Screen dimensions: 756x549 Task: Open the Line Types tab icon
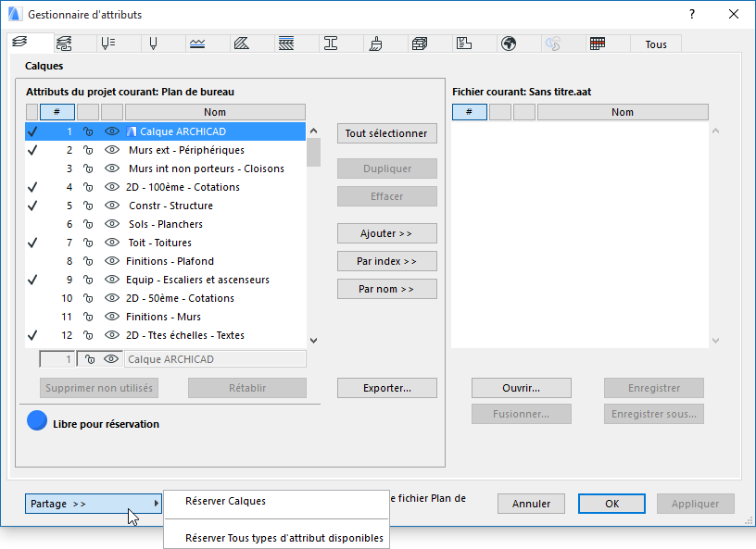point(197,44)
